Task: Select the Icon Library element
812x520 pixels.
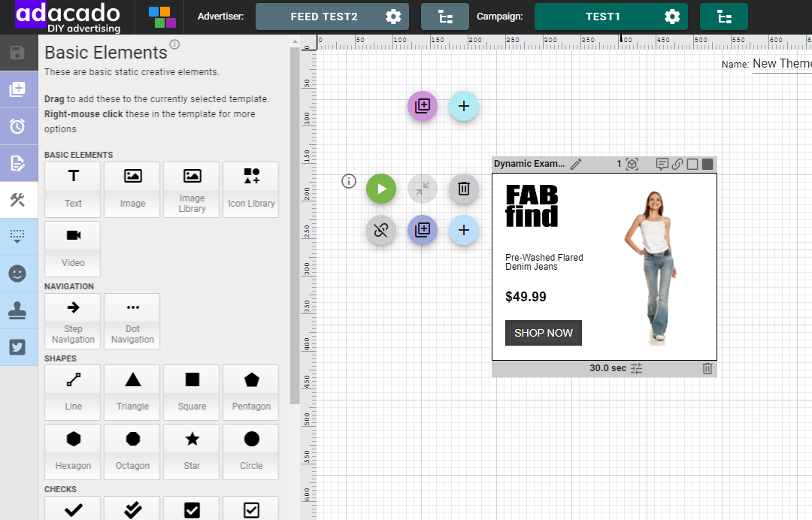Action: tap(251, 189)
